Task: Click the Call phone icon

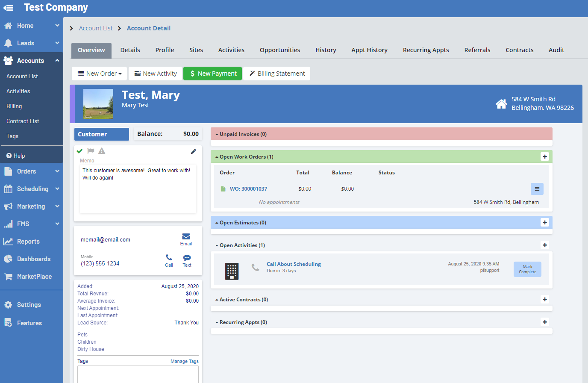Action: (x=169, y=258)
